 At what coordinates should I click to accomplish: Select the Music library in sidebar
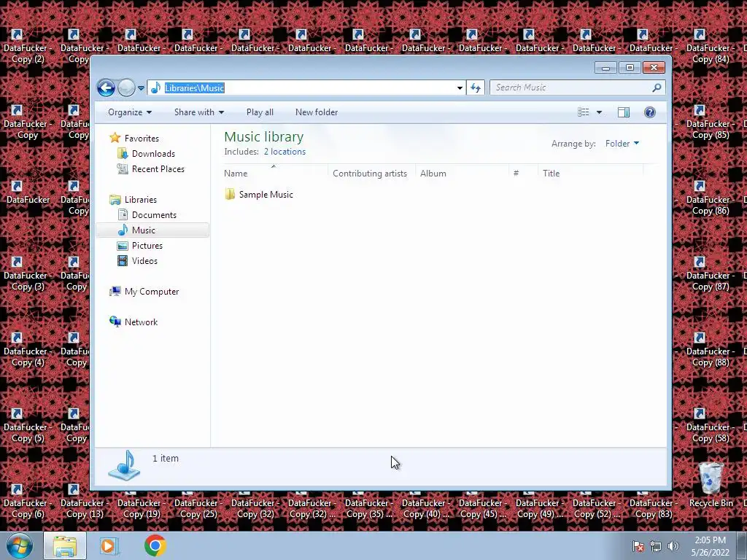point(152,230)
